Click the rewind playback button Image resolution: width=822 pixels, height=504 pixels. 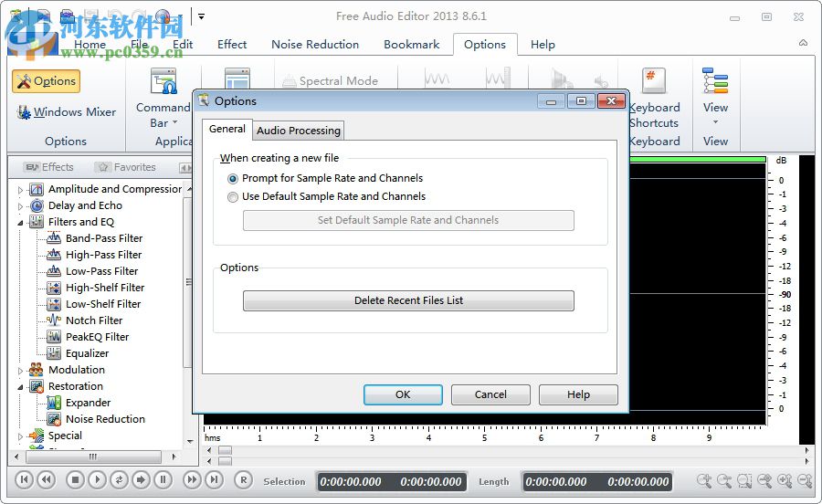(x=47, y=479)
